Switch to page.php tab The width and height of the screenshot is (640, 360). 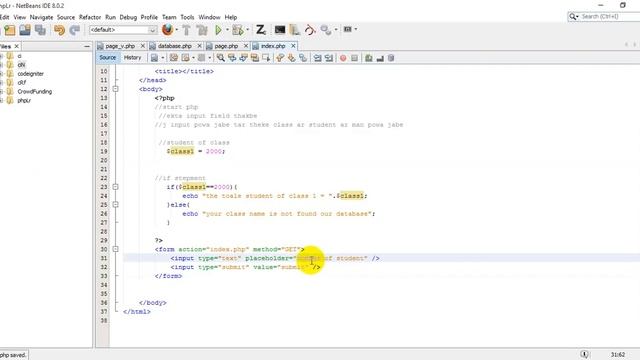[226, 46]
